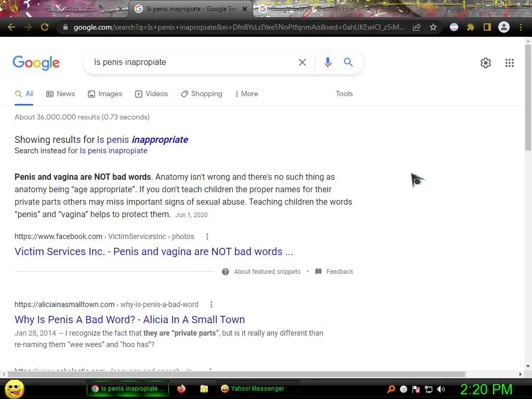
Task: Open file folder icon in taskbar
Action: click(204, 389)
